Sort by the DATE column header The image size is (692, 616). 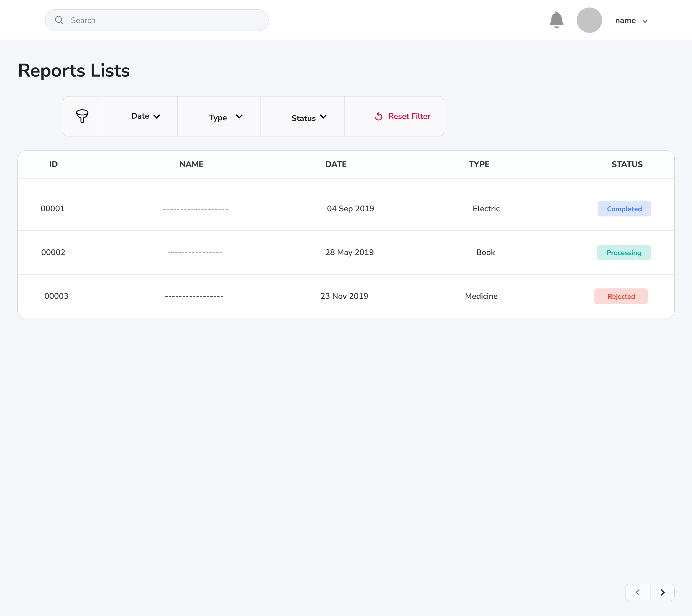pos(336,164)
